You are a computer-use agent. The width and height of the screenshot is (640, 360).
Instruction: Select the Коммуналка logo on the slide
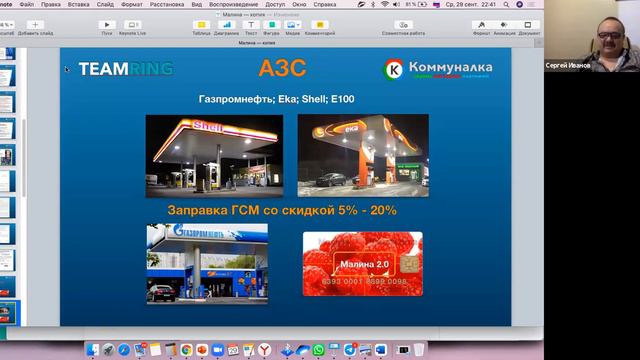(x=438, y=69)
